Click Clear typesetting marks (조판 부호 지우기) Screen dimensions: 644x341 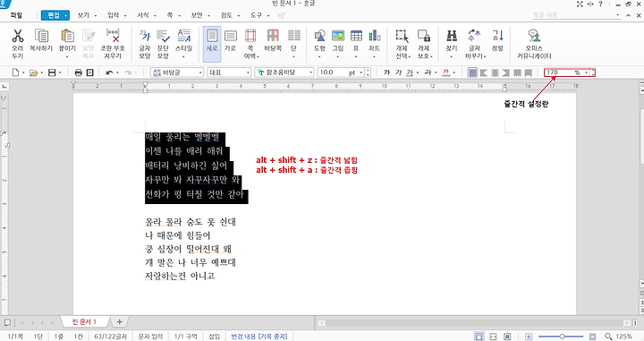(x=113, y=43)
